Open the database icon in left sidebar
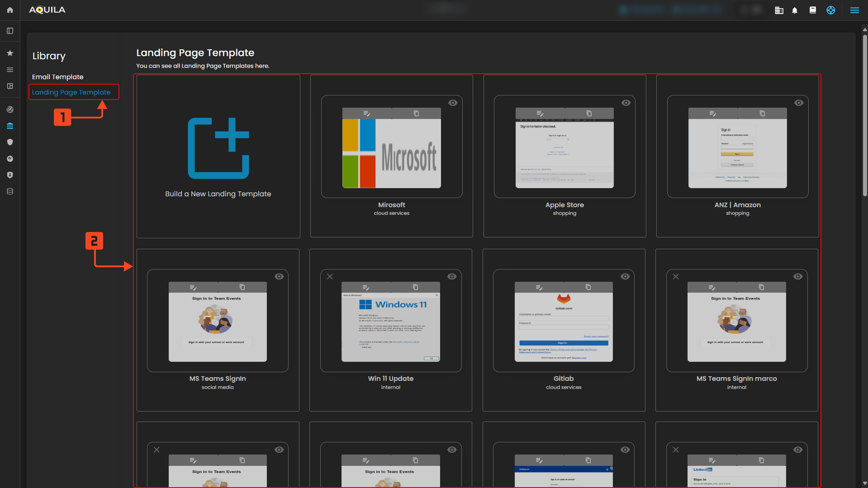Viewport: 868px width, 488px height. click(10, 191)
